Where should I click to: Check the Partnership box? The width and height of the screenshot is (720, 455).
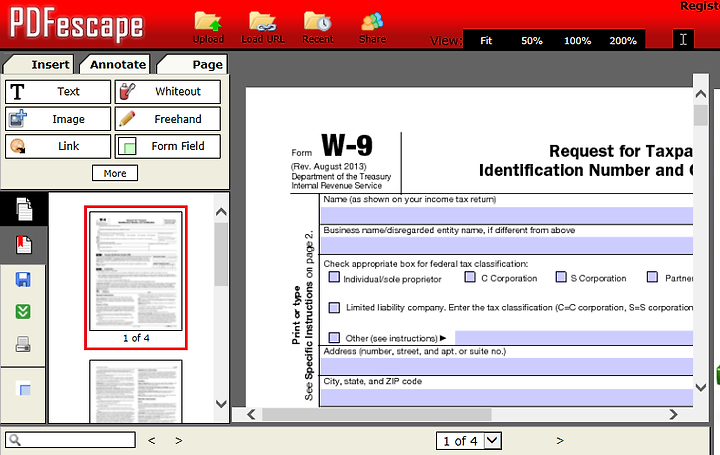652,277
